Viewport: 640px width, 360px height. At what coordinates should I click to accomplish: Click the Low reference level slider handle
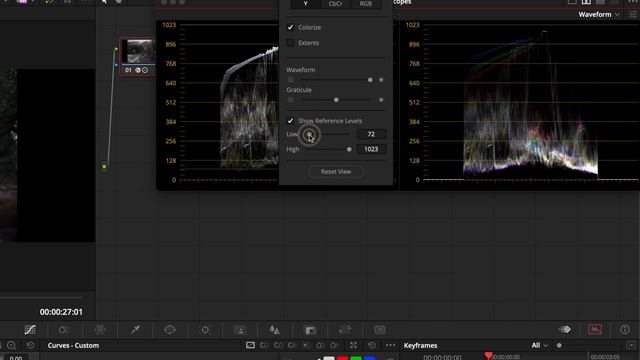[x=309, y=134]
